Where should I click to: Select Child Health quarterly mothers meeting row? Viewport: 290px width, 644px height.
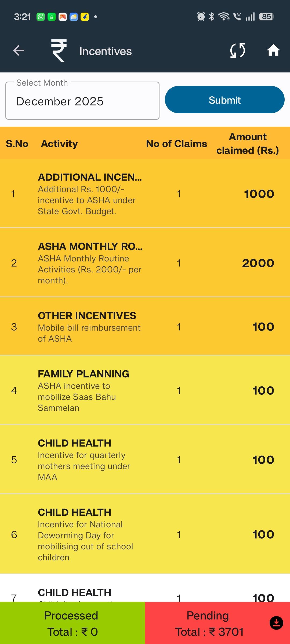tap(145, 459)
